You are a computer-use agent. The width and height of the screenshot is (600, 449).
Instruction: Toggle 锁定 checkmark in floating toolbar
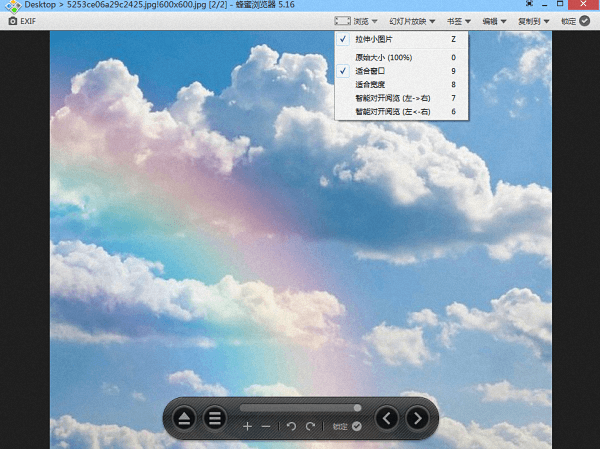click(x=348, y=426)
